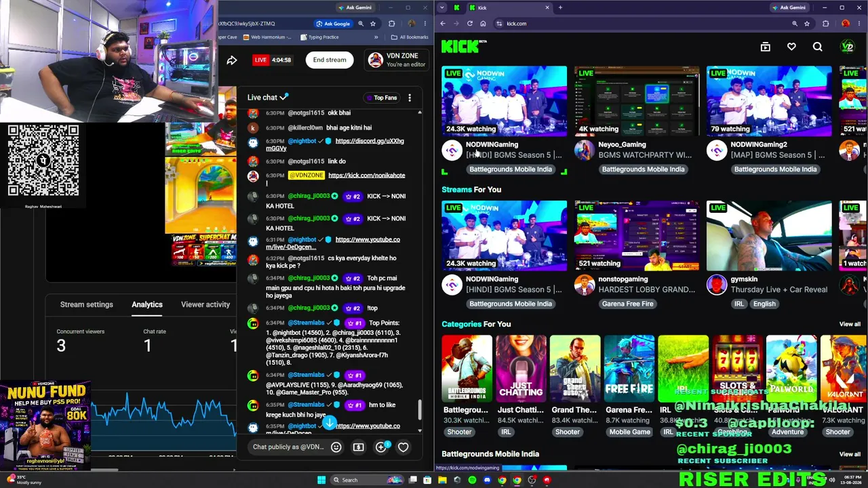The image size is (868, 488).
Task: Open Kick's following heart icon in header
Action: point(791,47)
